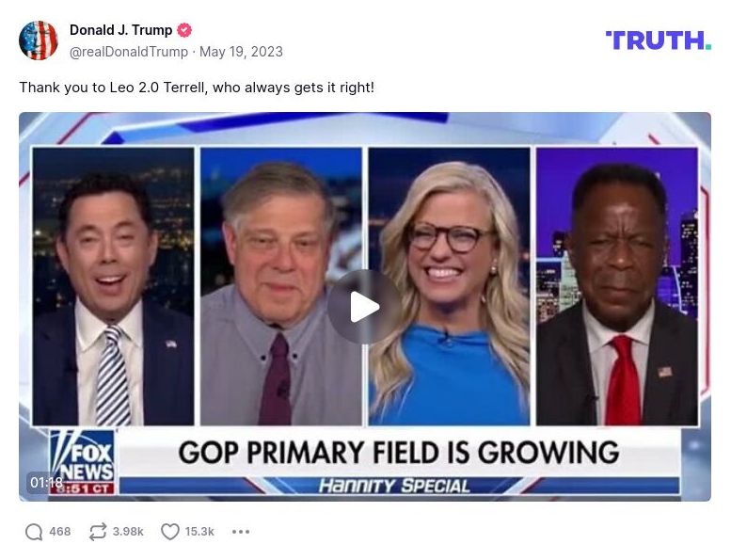Click the 3.98k ReTruth count
Image resolution: width=731 pixels, height=560 pixels.
click(x=128, y=532)
